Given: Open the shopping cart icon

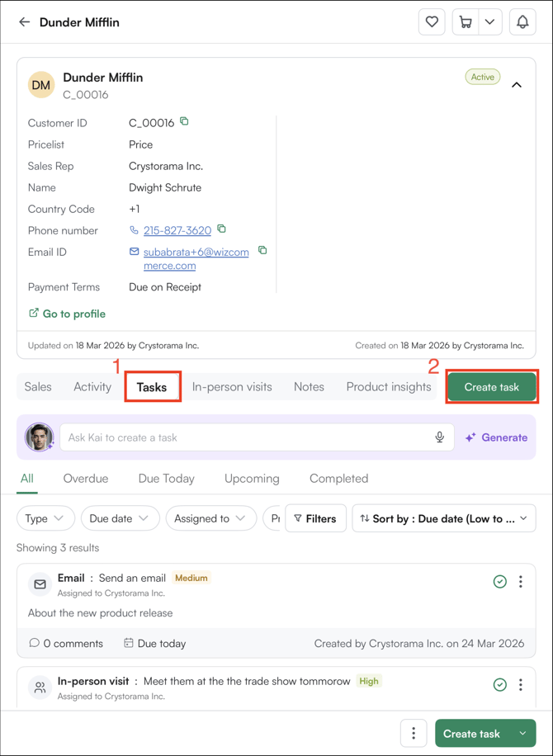Looking at the screenshot, I should [466, 22].
